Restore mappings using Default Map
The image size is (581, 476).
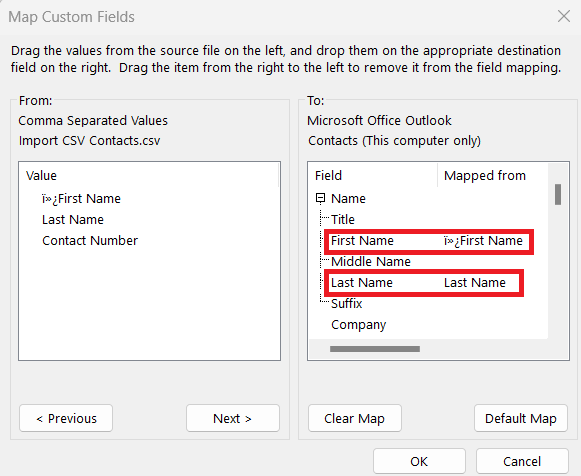[x=521, y=418]
